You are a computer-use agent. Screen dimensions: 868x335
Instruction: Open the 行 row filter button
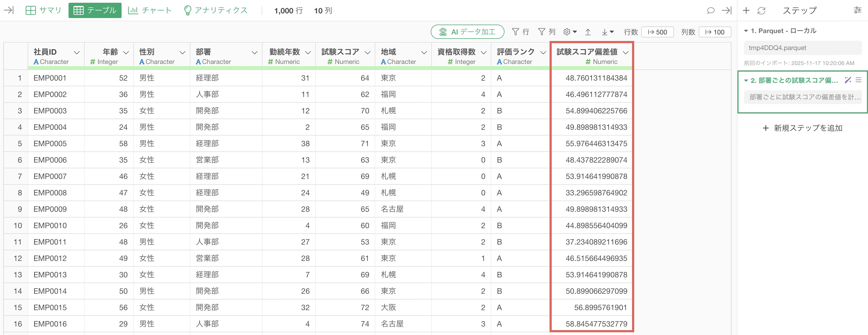coord(520,32)
